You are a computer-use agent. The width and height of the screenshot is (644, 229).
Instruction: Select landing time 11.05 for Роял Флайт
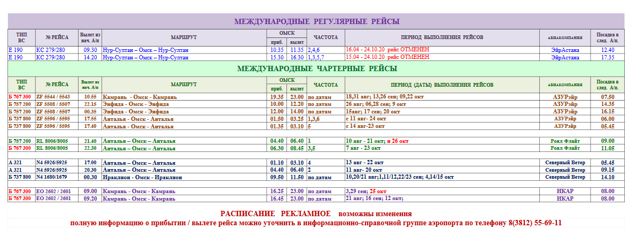coord(608,148)
